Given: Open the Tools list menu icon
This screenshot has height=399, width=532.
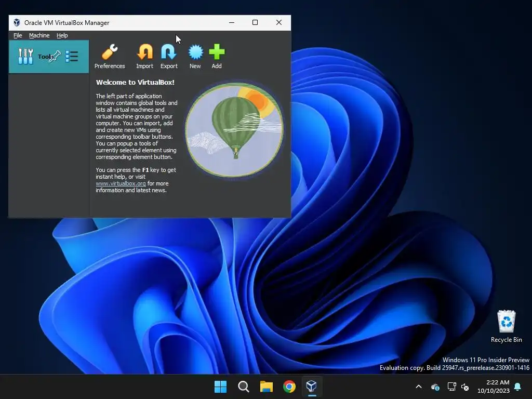Looking at the screenshot, I should (x=72, y=56).
